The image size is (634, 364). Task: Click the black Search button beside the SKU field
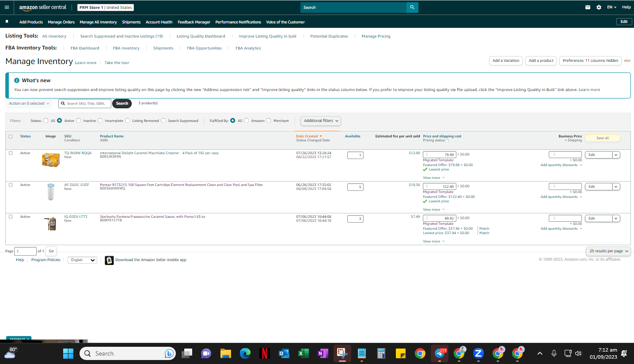click(122, 103)
